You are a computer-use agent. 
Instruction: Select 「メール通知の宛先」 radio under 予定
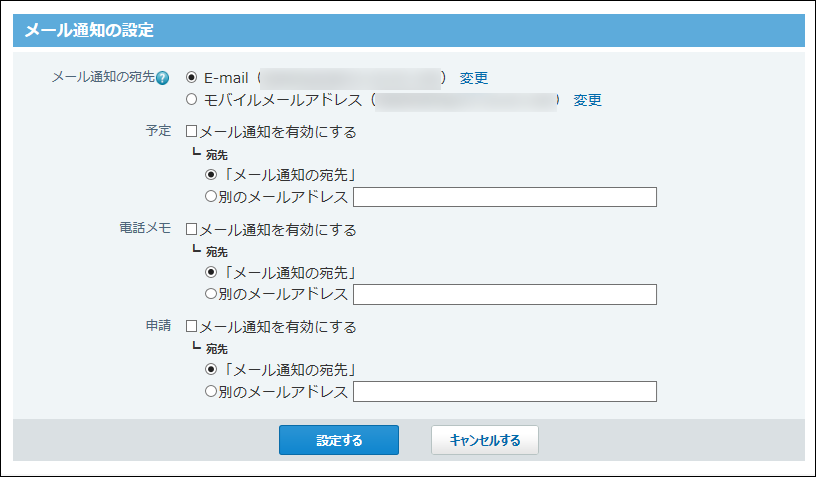(x=211, y=175)
